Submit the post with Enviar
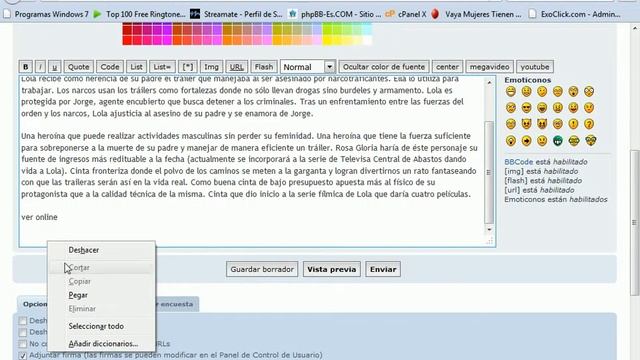 [x=383, y=269]
